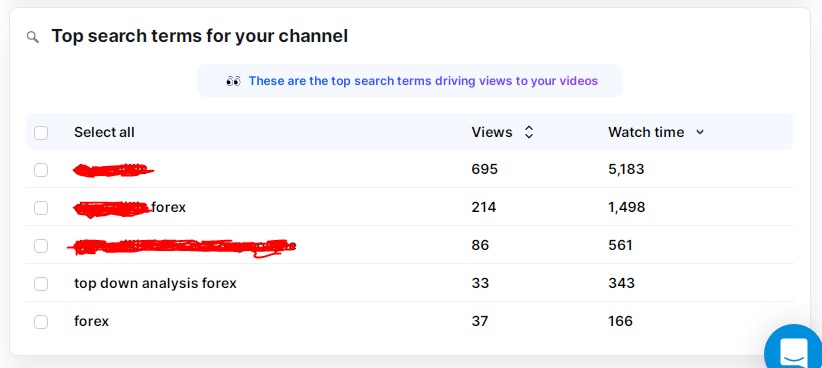Click the Watch time column header

click(x=646, y=132)
